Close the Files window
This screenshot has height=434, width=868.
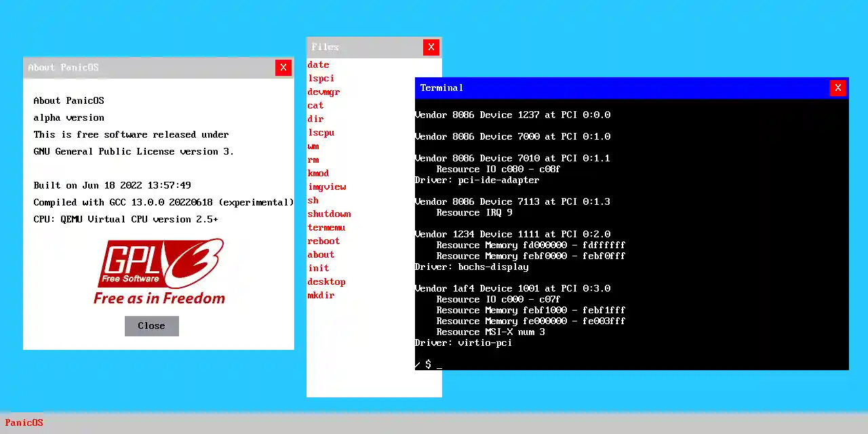(431, 47)
